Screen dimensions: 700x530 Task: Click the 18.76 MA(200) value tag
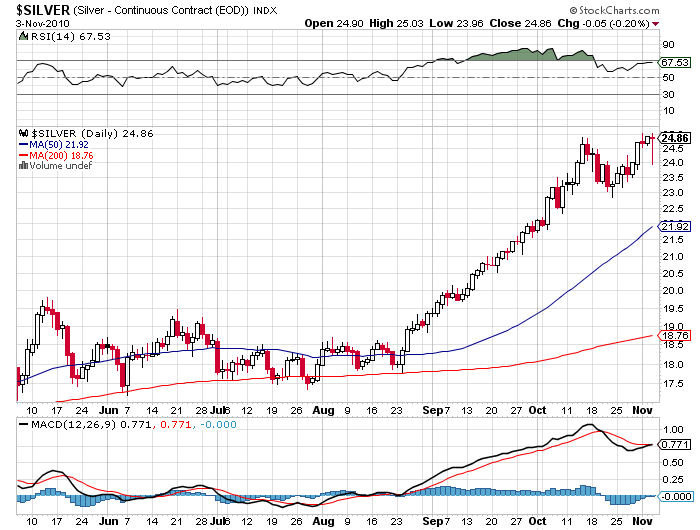coord(675,335)
